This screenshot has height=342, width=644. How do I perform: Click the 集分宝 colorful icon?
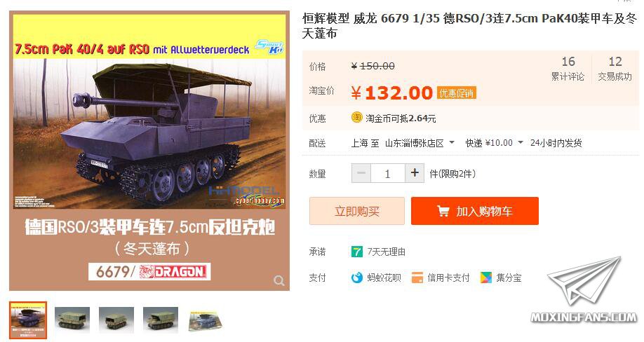click(486, 278)
